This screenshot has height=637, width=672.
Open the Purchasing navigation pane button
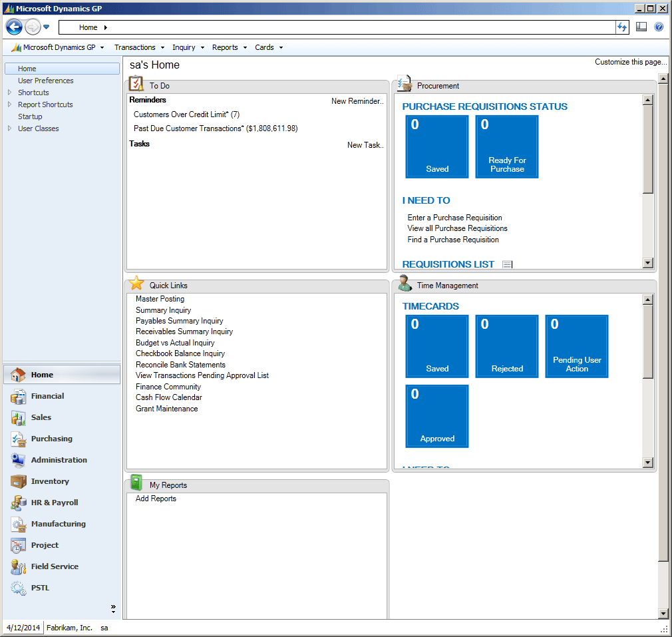62,439
